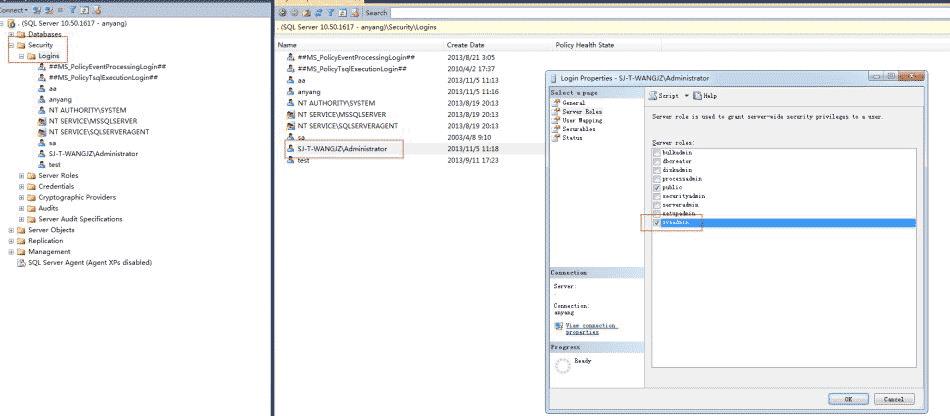Image resolution: width=950 pixels, height=416 pixels.
Task: Uncheck the sysadmin server role
Action: click(655, 223)
